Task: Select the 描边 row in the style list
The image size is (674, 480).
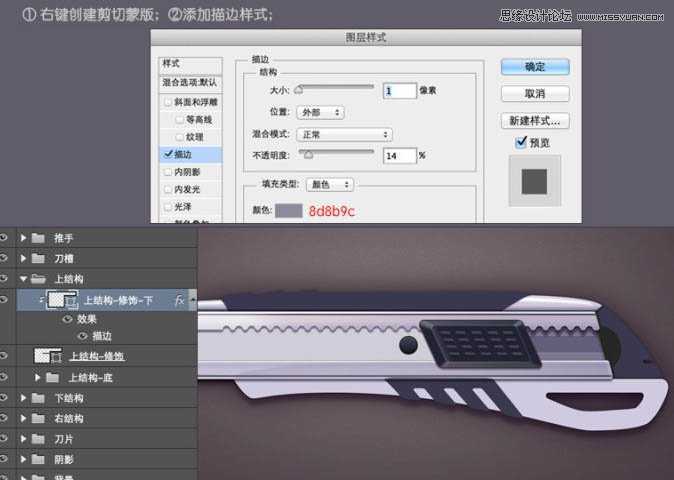Action: (190, 154)
